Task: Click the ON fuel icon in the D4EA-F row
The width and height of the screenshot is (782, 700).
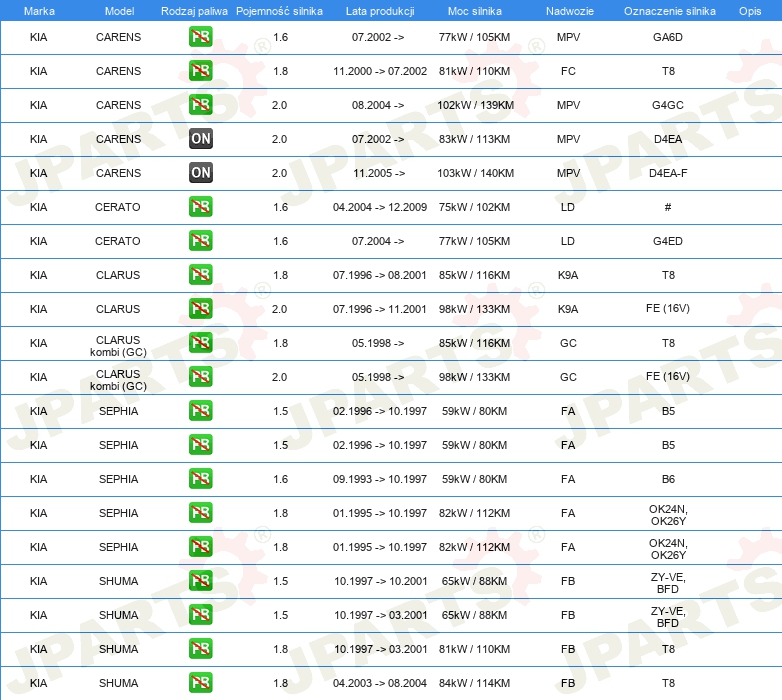Action: (x=200, y=173)
